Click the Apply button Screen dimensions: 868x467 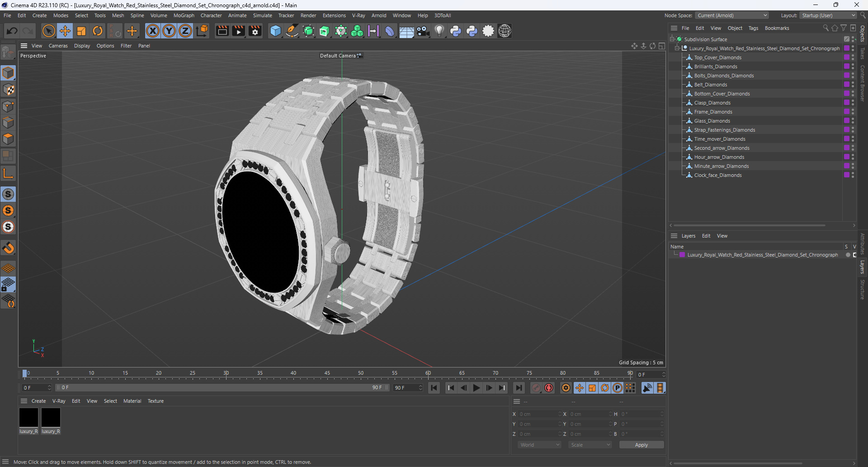642,445
